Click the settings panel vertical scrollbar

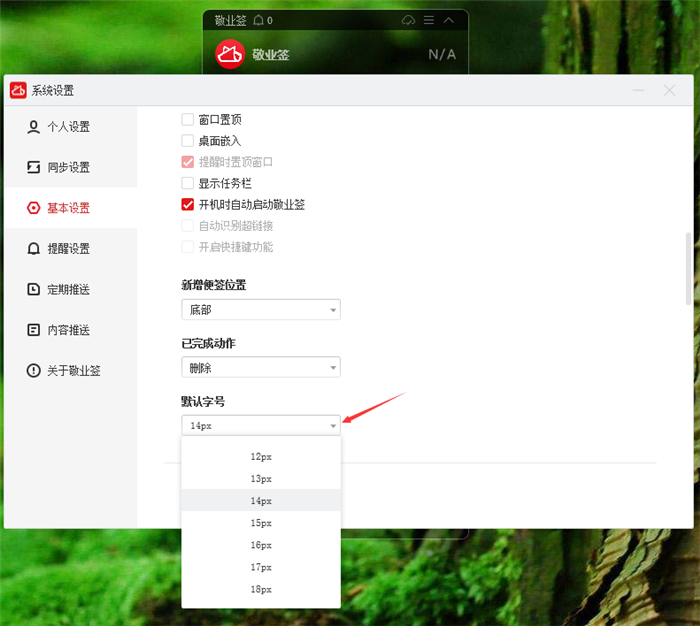(x=688, y=269)
